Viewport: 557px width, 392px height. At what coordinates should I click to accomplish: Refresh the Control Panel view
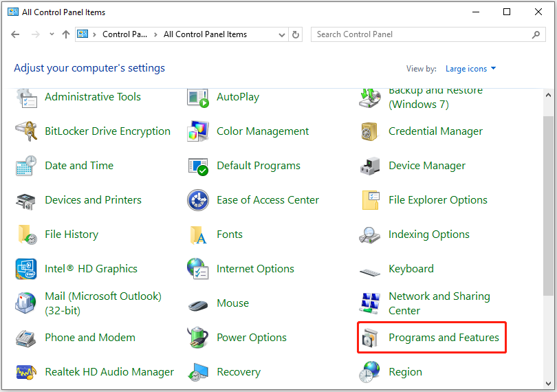296,35
